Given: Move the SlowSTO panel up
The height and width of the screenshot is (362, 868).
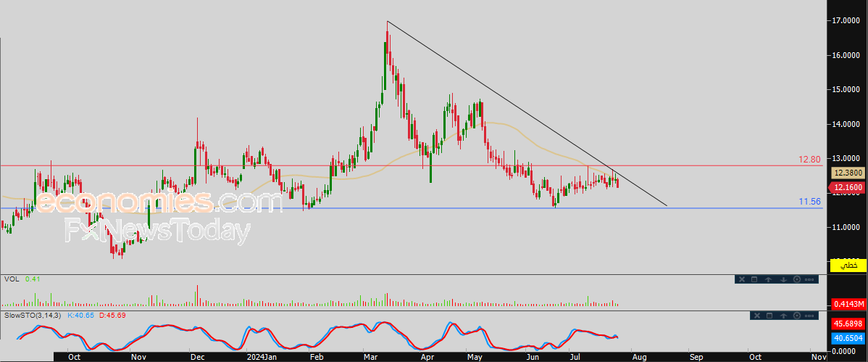Looking at the screenshot, I should pos(784,316).
